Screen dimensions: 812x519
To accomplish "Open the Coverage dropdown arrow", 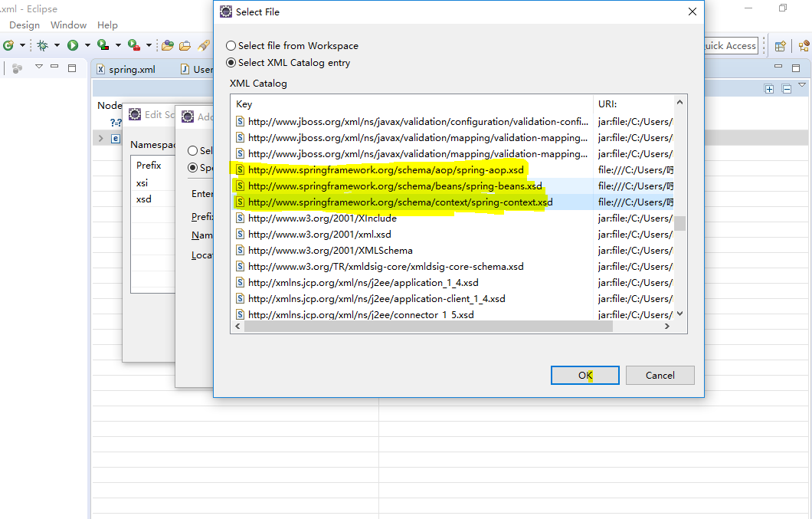I will [x=118, y=46].
